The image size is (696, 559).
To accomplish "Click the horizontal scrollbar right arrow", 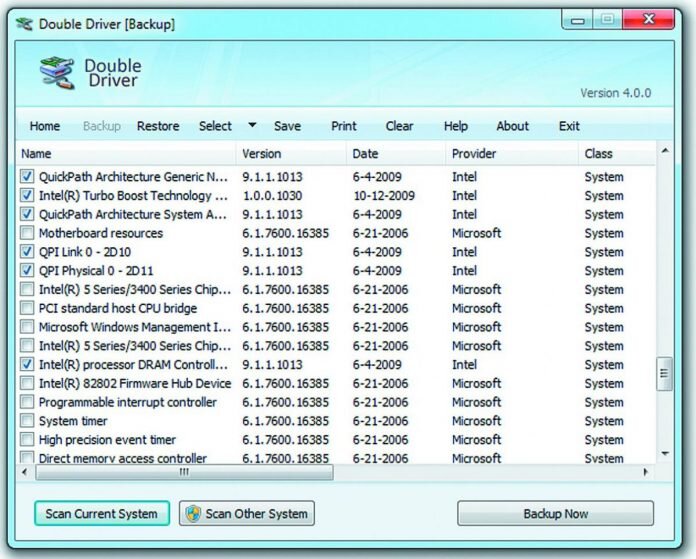I will coord(646,472).
